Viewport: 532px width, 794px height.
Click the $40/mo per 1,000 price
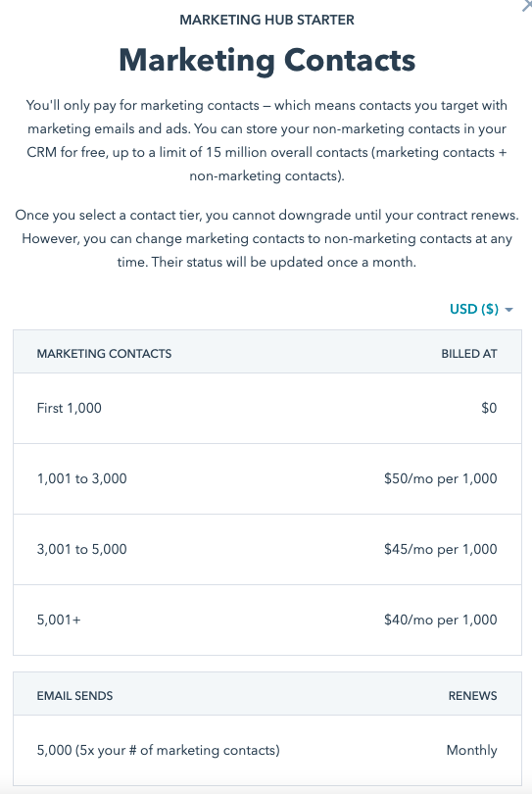(440, 620)
